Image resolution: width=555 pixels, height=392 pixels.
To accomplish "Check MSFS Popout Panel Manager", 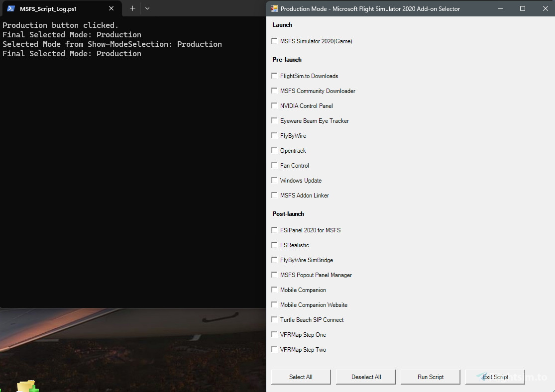I will tap(274, 275).
